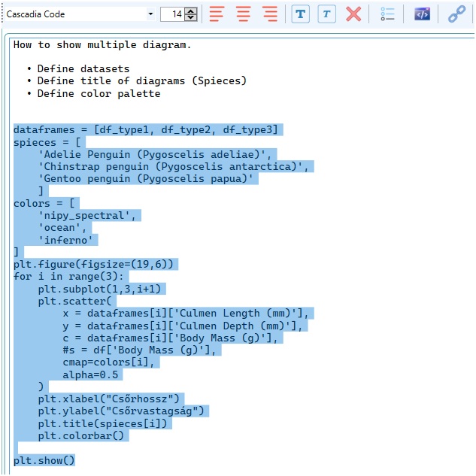Click the heading 'How to show multiple diagram.'
This screenshot has width=476, height=476.
click(x=102, y=45)
